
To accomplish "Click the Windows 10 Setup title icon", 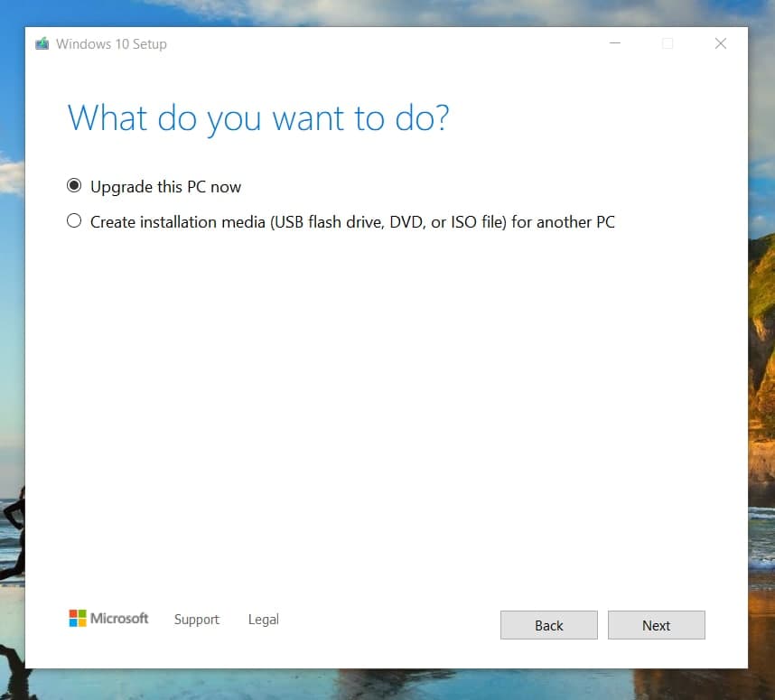I will (x=42, y=43).
